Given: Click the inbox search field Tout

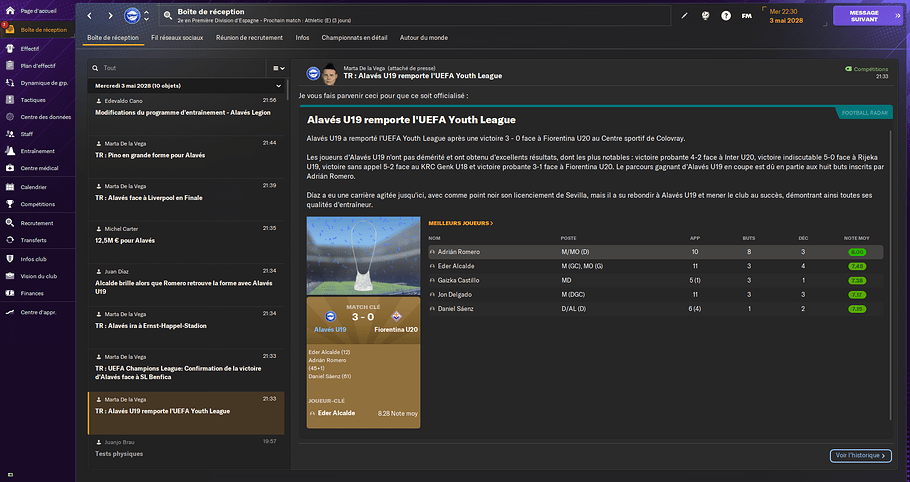Looking at the screenshot, I should pos(177,68).
